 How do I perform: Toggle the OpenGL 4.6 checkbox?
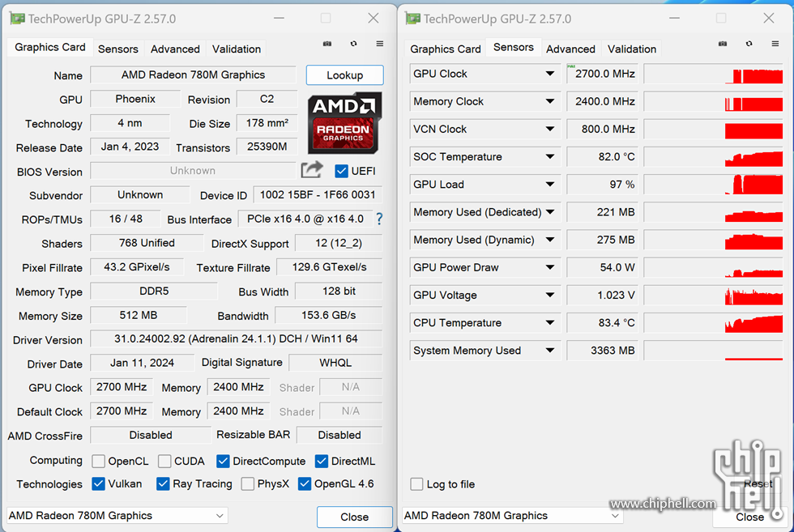(x=305, y=484)
